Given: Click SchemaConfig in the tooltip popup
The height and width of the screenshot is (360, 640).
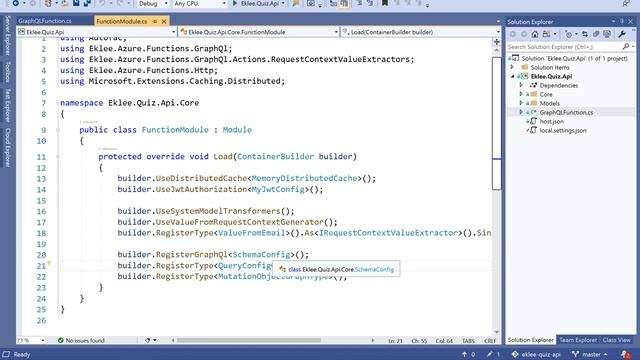Looking at the screenshot, I should click(374, 269).
